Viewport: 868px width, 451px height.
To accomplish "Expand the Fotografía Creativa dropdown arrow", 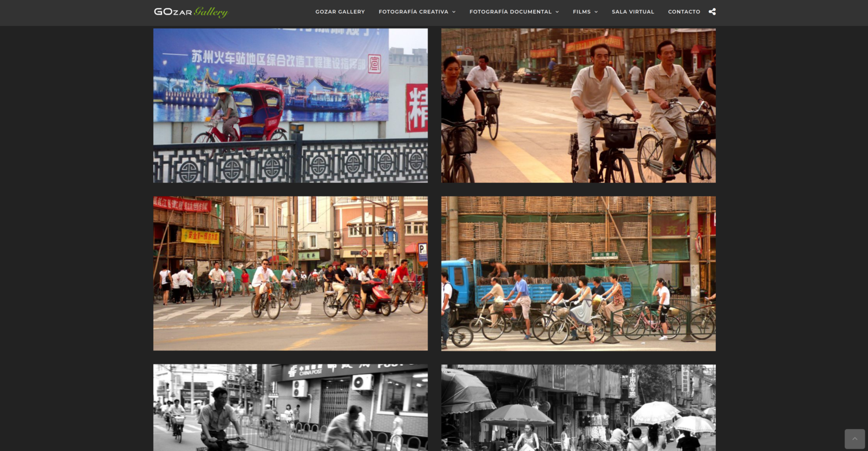I will 454,12.
